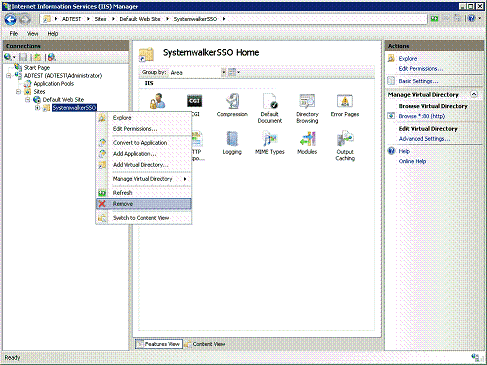The image size is (487, 365).
Task: Select the ADTEST (ADTEST\Administrator) node
Action: 63,76
